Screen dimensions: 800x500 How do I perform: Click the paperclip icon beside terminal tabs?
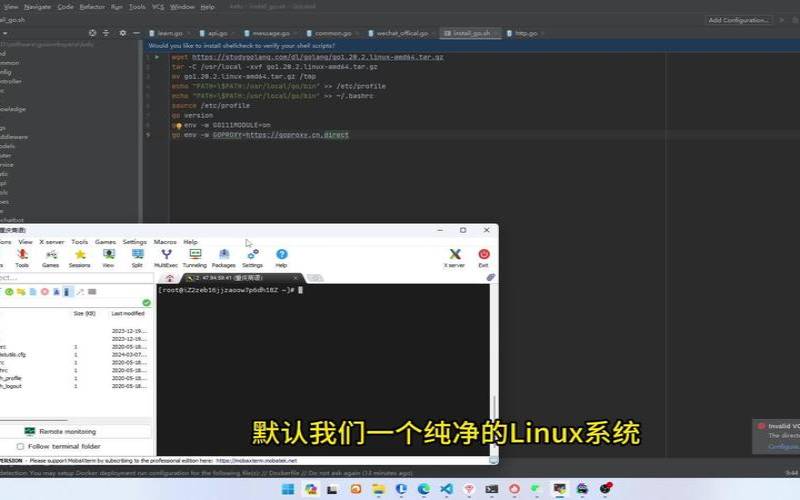coord(490,277)
